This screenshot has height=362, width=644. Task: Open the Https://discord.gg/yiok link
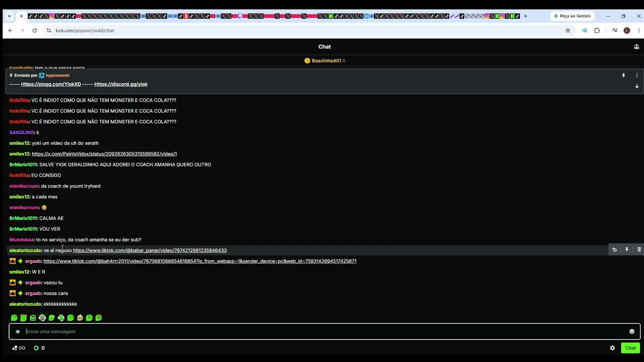pyautogui.click(x=121, y=84)
